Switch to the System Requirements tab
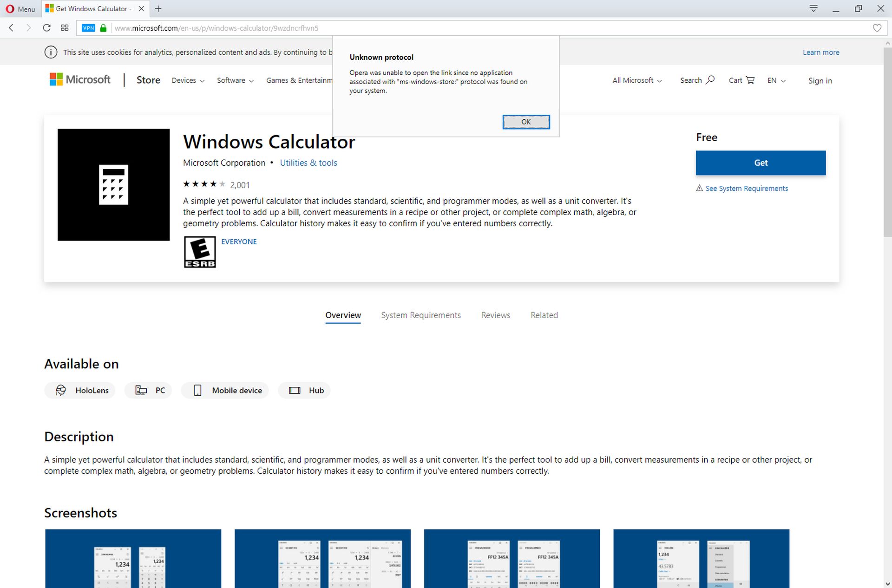 pyautogui.click(x=421, y=315)
